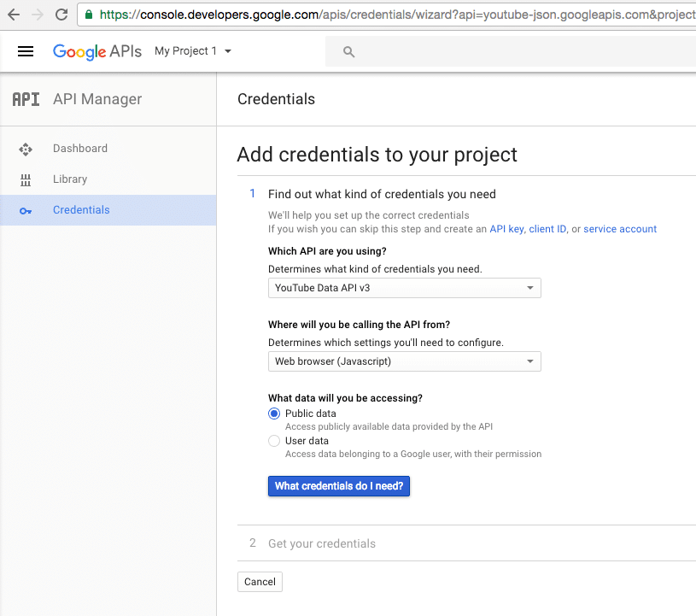
Task: Click What data will you be accessing? label
Action: coord(345,398)
